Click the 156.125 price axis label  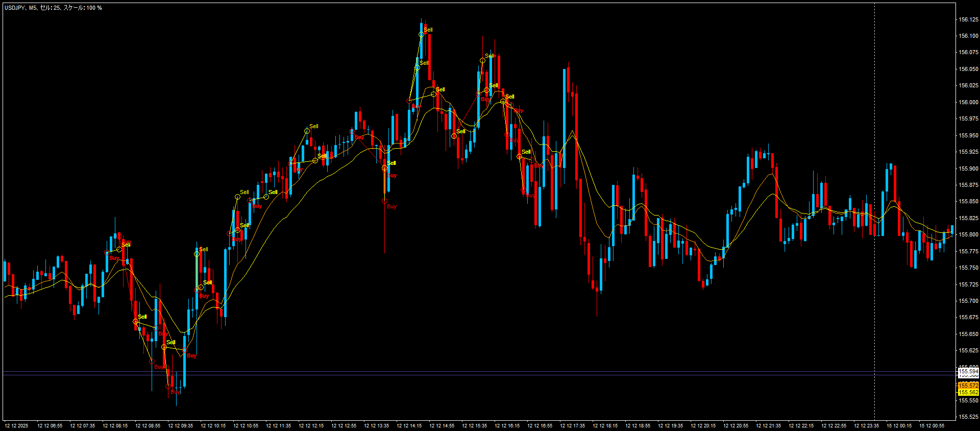point(968,19)
